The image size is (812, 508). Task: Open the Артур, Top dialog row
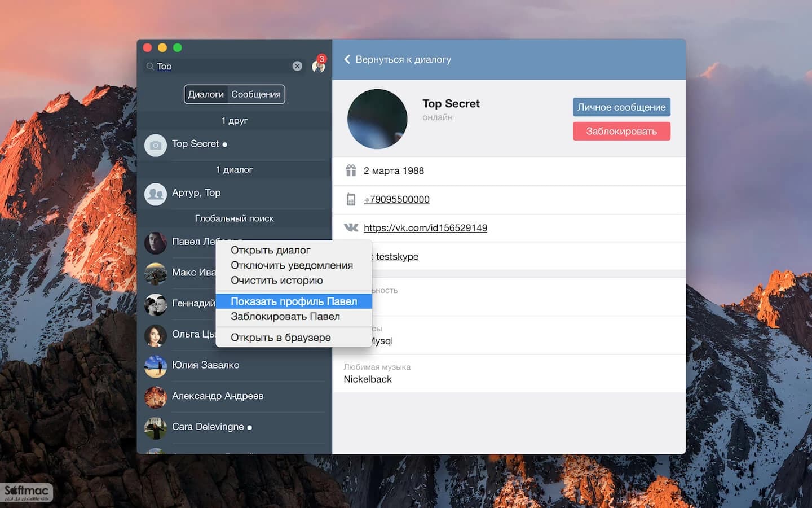pos(234,194)
